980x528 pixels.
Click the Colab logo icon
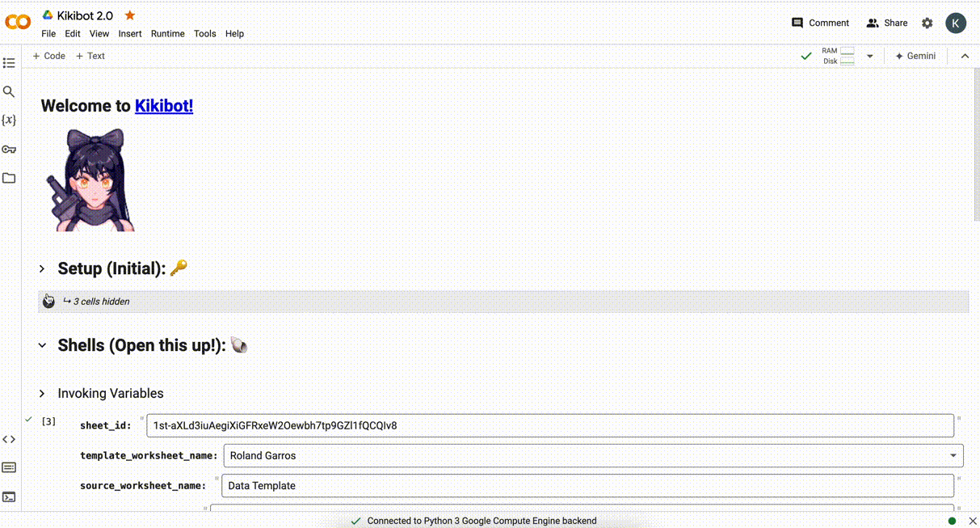18,23
